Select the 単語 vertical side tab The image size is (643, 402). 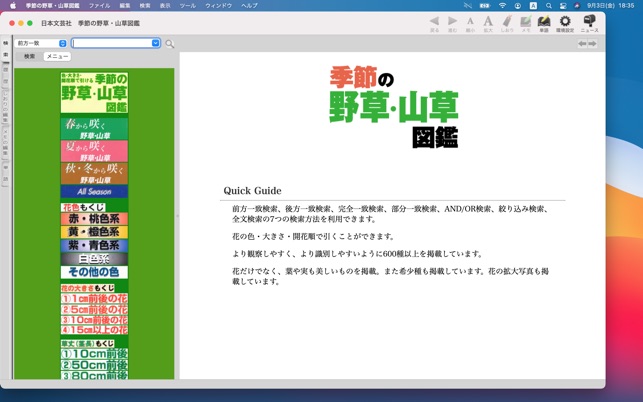pyautogui.click(x=5, y=174)
